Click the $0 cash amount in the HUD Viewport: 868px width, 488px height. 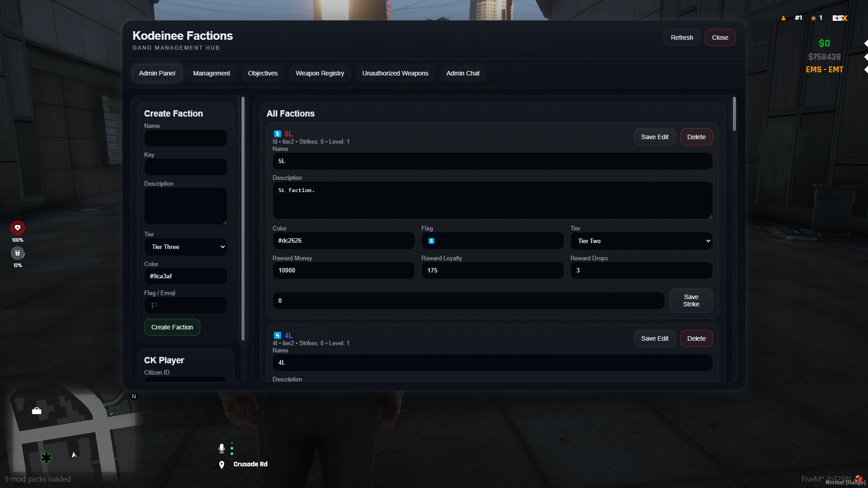824,43
